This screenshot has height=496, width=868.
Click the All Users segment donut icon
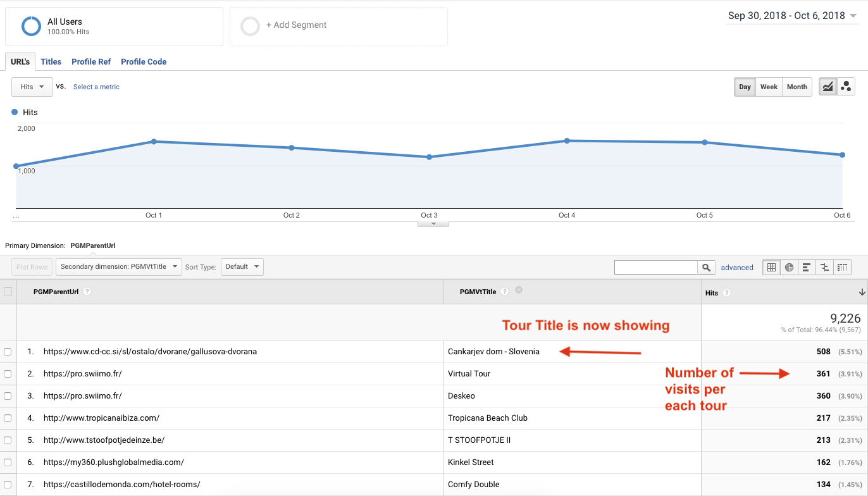tap(31, 26)
